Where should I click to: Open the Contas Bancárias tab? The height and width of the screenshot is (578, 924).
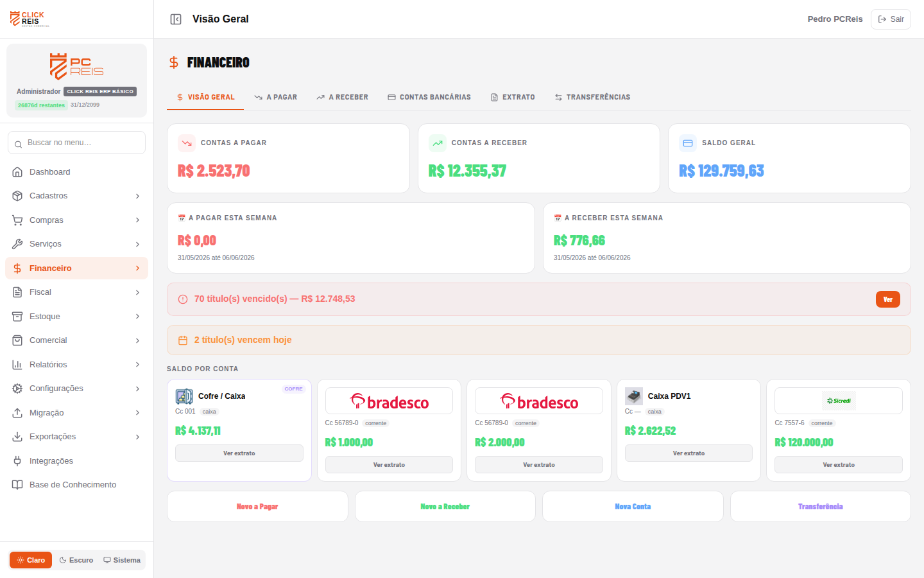429,98
